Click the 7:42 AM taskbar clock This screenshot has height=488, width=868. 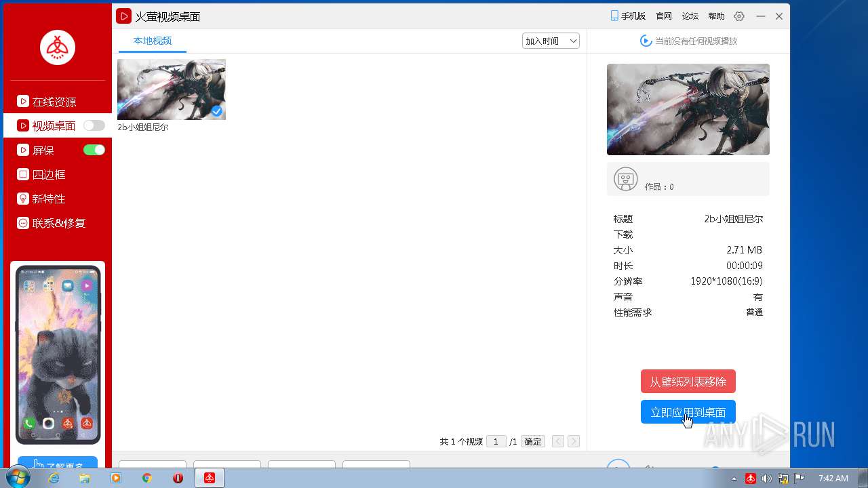[833, 479]
